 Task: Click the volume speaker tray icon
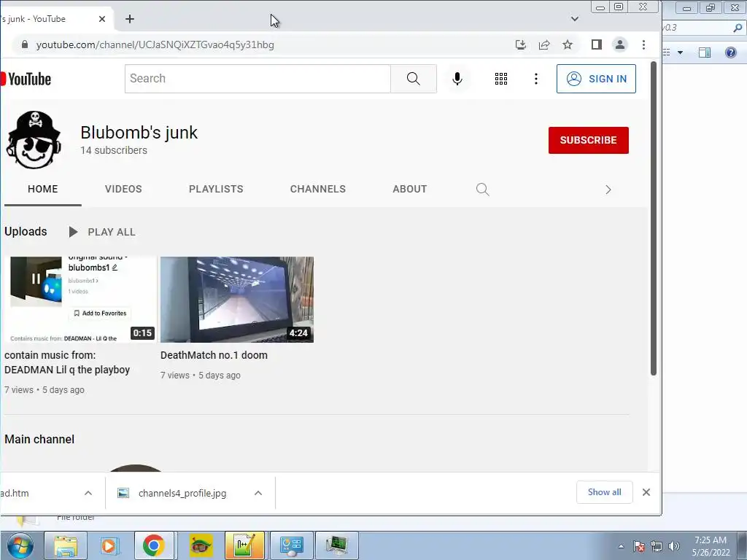click(x=673, y=546)
